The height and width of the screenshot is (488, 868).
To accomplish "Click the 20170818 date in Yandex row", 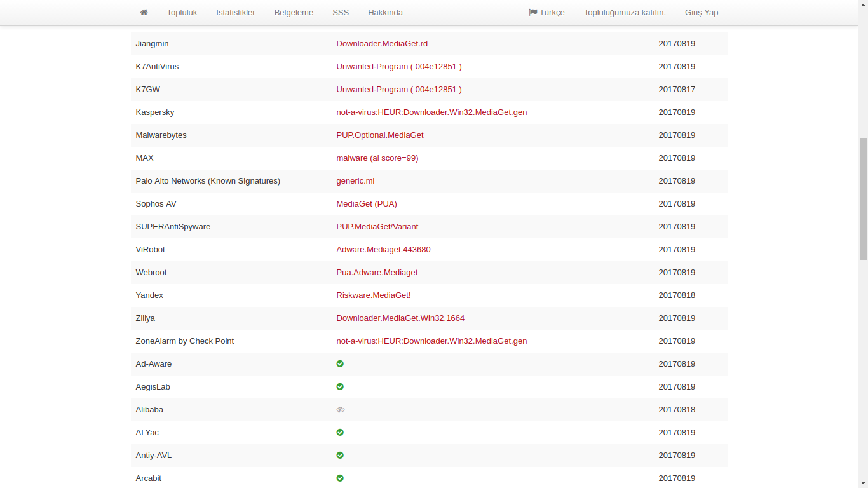I will (x=677, y=295).
